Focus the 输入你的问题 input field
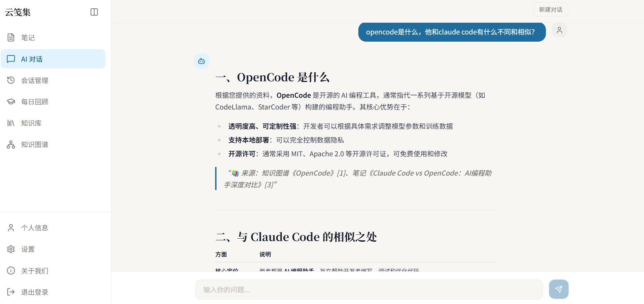The image size is (644, 304). (x=369, y=290)
